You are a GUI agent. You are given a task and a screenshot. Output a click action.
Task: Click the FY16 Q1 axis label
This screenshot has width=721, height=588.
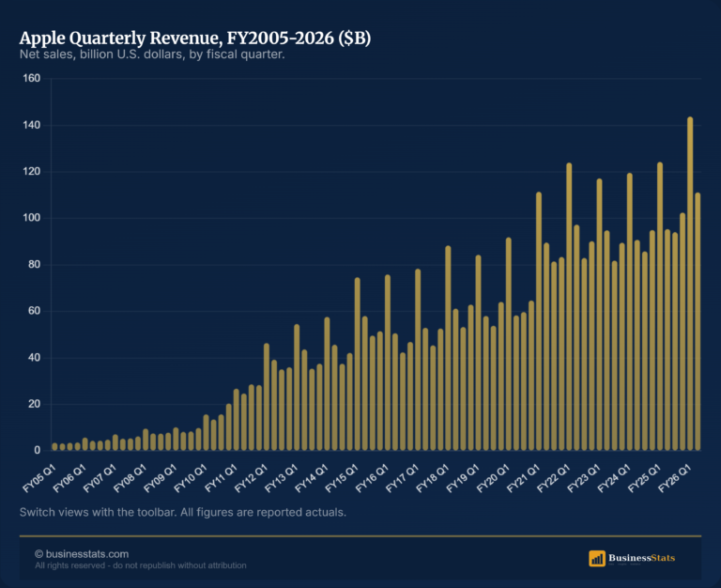pyautogui.click(x=373, y=478)
